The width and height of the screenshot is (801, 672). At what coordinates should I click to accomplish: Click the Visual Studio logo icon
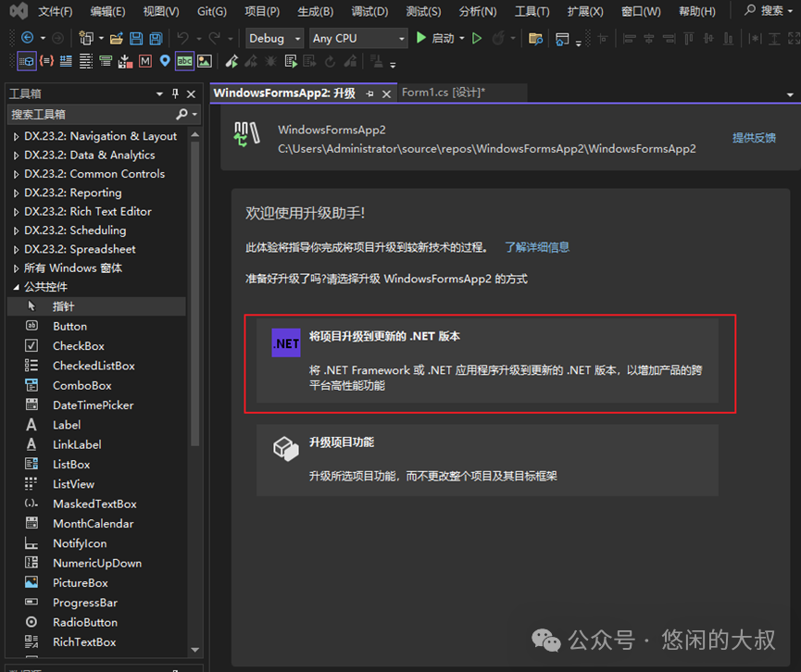point(18,11)
